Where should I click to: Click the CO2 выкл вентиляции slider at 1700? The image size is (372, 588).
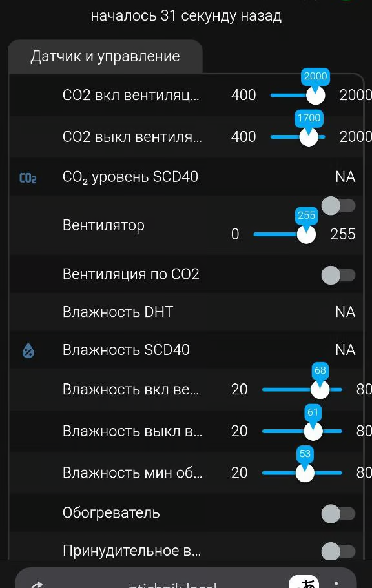pos(309,137)
